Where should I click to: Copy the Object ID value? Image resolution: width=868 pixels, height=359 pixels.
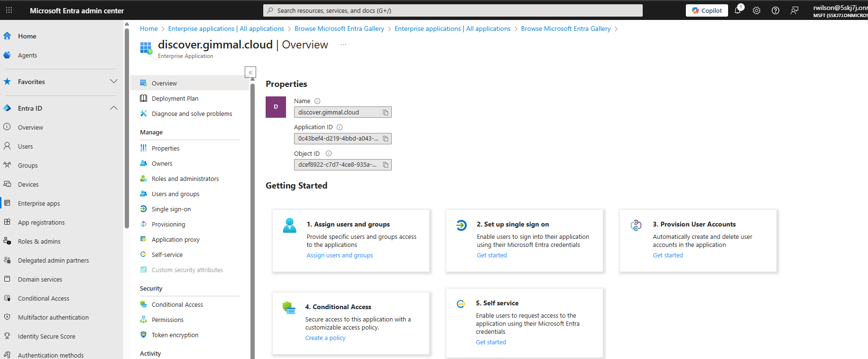pos(386,165)
